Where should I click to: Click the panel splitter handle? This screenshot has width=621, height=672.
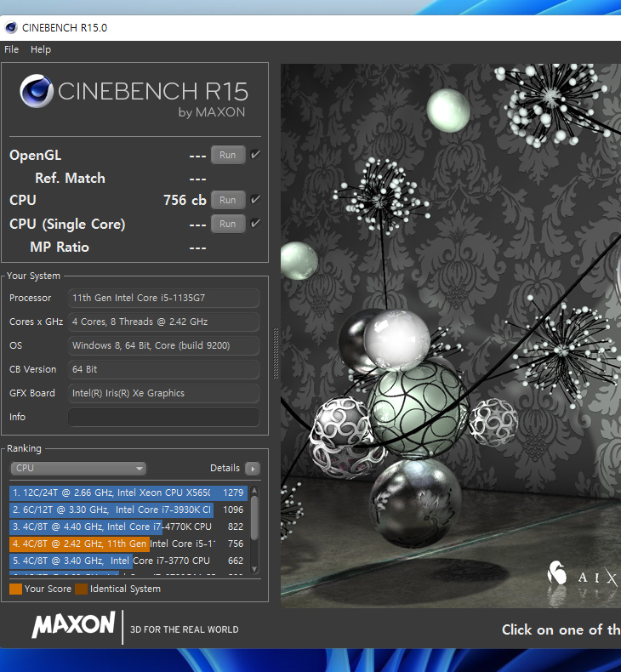pos(276,353)
